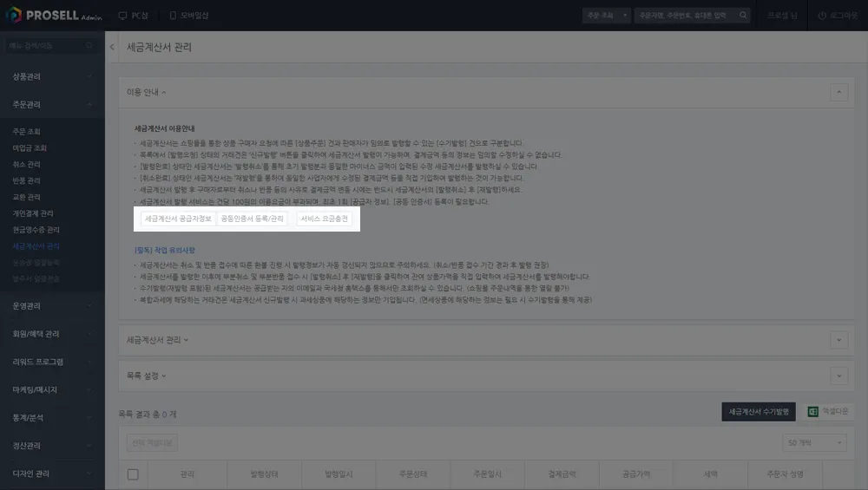Open 현금영수증 관리 in the sidebar
This screenshot has width=868, height=490.
point(36,230)
